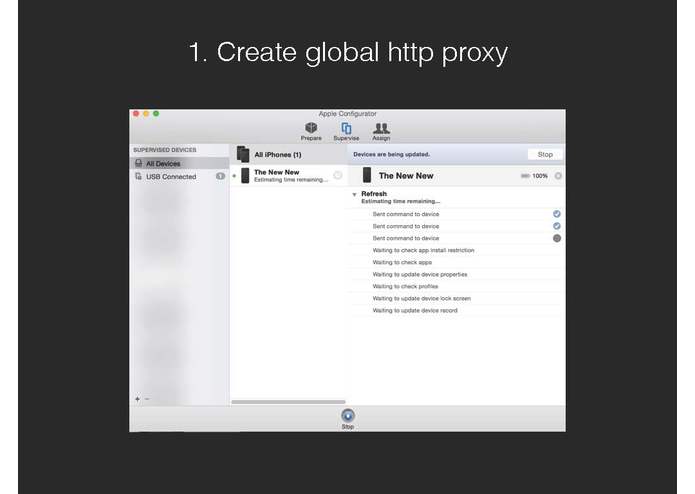Select 'Waiting to update device properties' row
This screenshot has width=695, height=494.
coord(457,274)
